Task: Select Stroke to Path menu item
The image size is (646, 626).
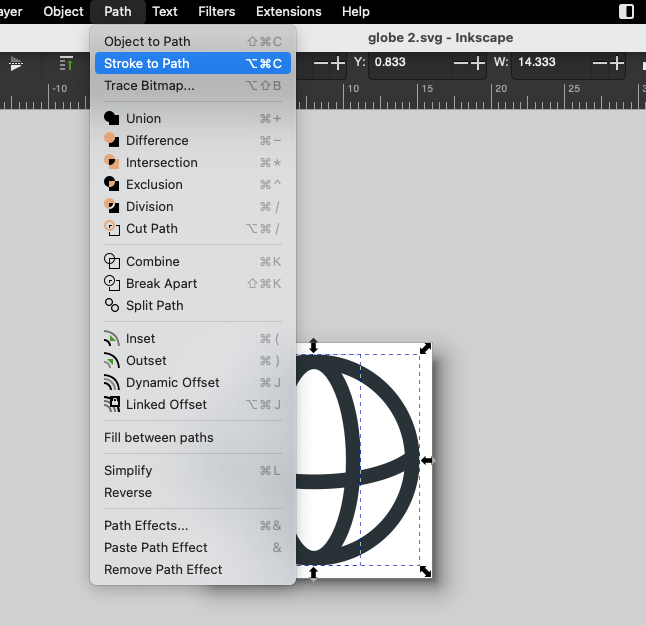Action: click(x=193, y=63)
